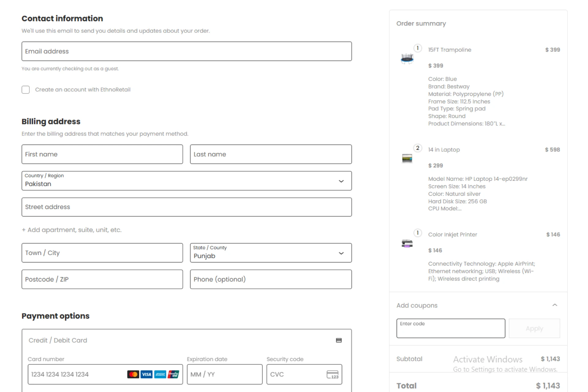The width and height of the screenshot is (588, 392).
Task: Click the Credit / Debit Card header icon
Action: click(339, 340)
